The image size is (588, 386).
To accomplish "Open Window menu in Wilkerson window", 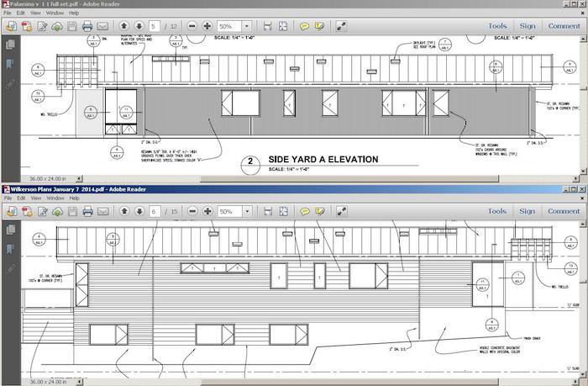I will (55, 198).
